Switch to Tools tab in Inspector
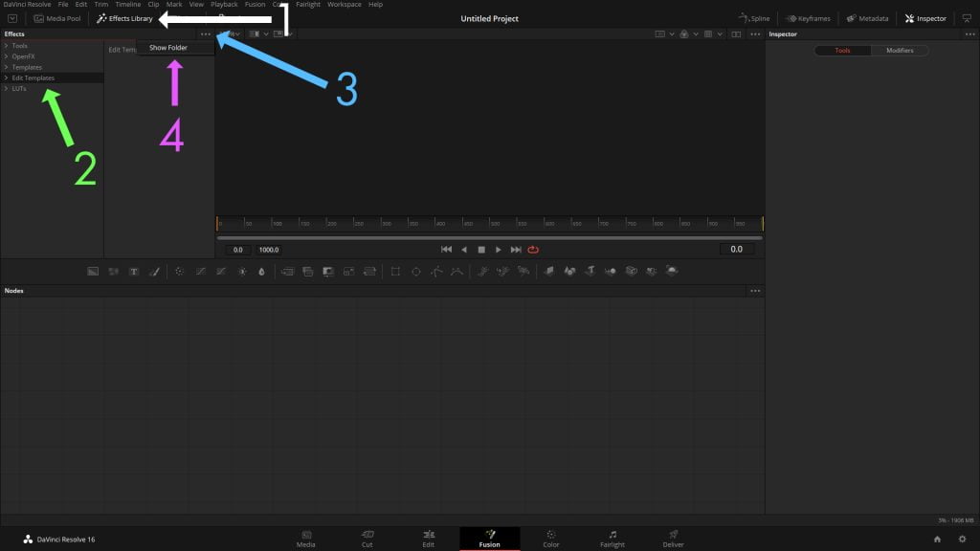This screenshot has height=551, width=980. [x=842, y=51]
